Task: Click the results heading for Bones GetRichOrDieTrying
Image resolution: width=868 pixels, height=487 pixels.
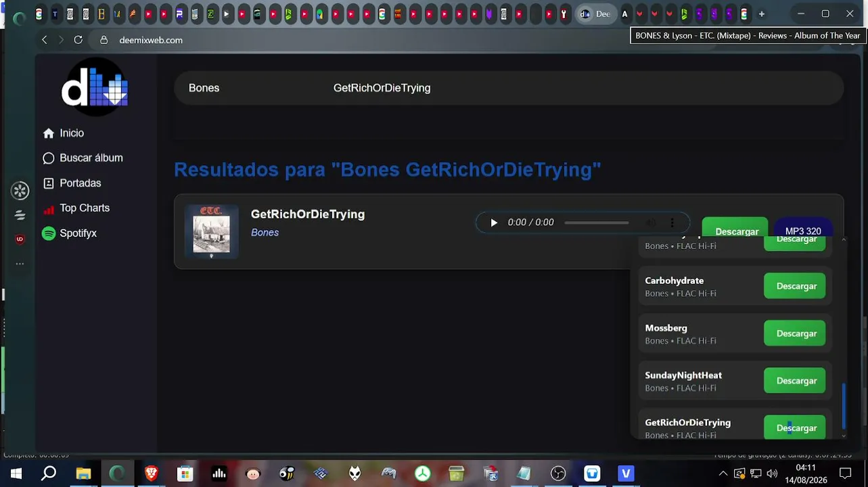Action: (x=388, y=170)
